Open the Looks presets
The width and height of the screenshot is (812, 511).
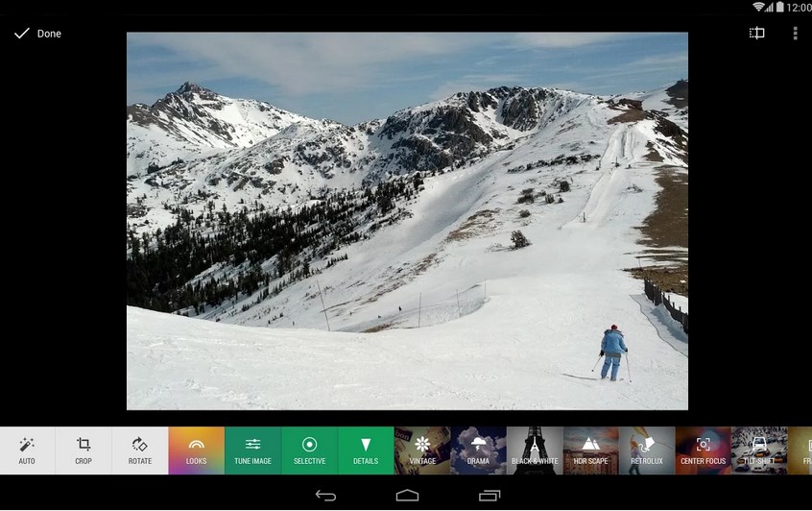point(196,450)
